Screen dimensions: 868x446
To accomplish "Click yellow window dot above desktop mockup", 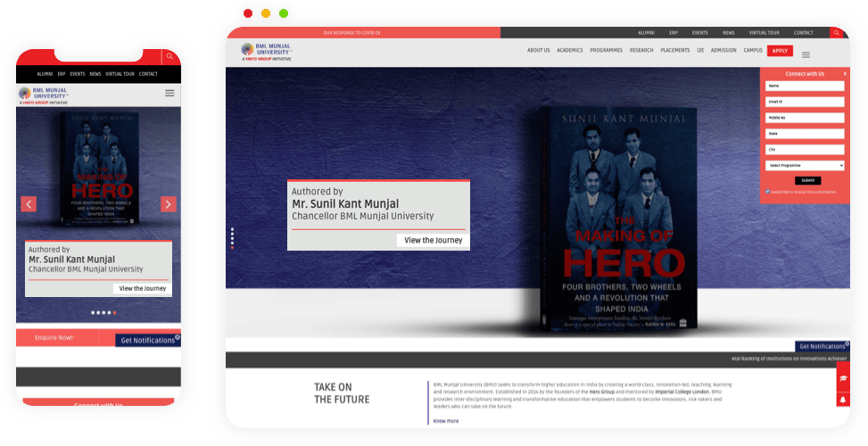I will [x=266, y=13].
